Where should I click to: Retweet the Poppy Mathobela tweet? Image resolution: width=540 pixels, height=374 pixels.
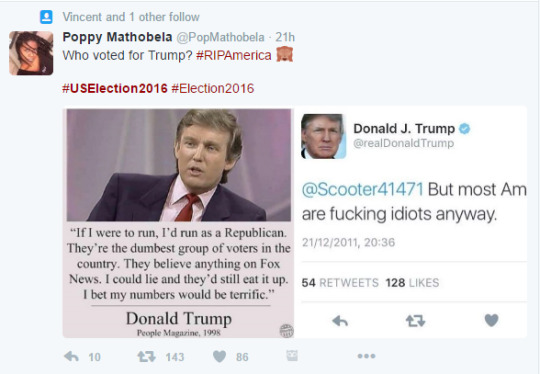(146, 357)
